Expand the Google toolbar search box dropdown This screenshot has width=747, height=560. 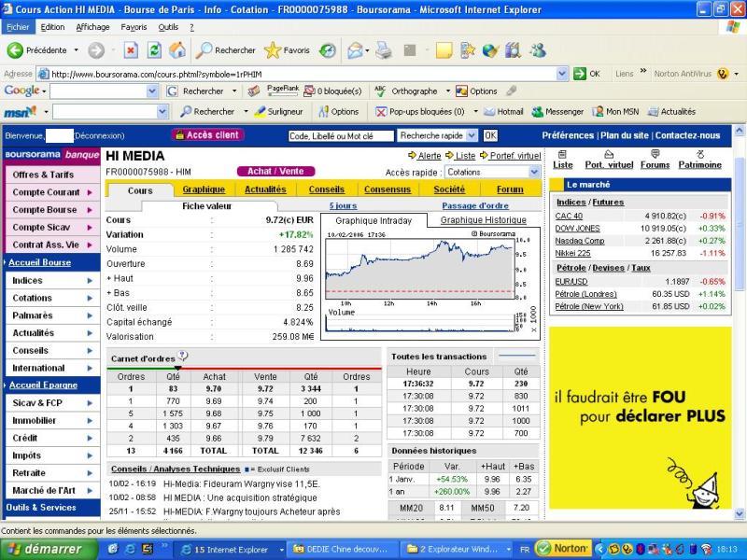point(152,91)
